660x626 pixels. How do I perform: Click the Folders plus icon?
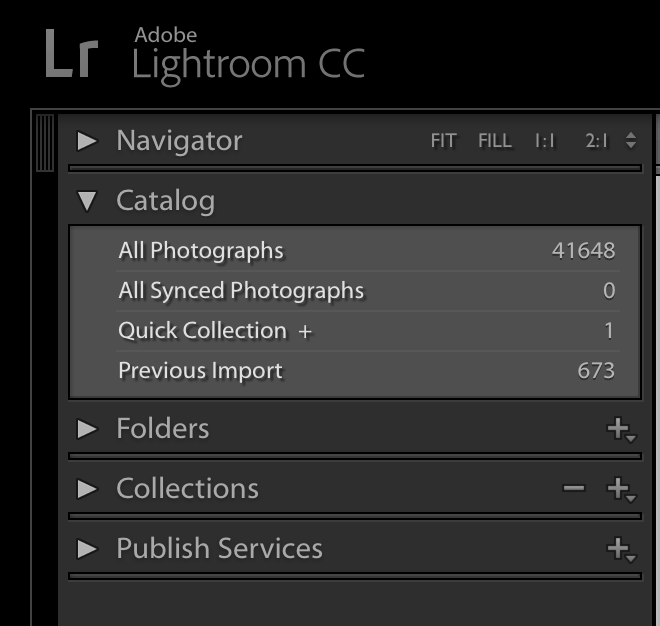[x=620, y=430]
